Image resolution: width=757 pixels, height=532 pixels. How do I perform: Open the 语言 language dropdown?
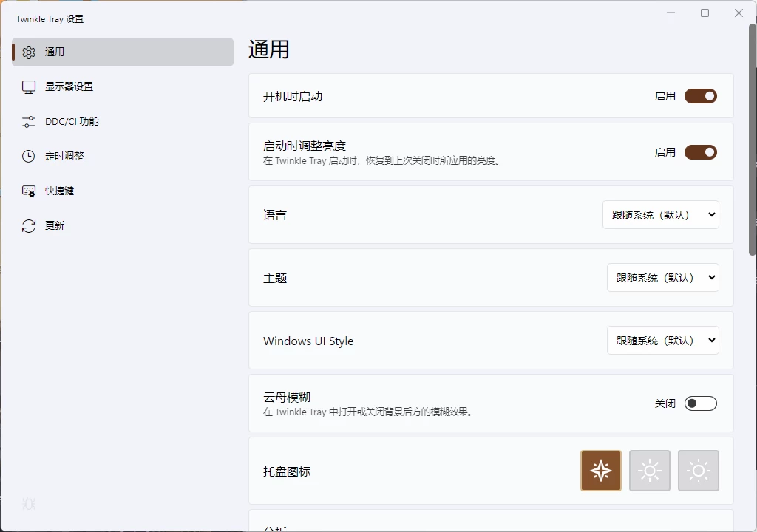(660, 214)
